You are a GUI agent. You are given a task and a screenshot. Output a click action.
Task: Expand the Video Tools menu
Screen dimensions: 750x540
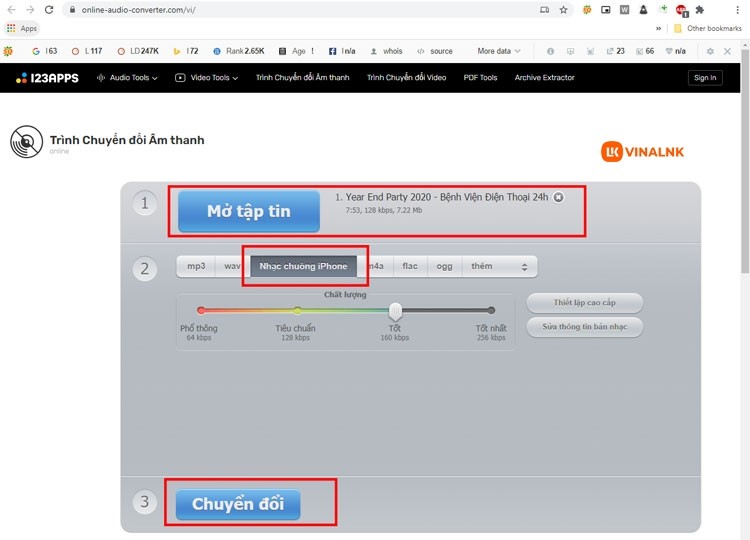207,77
